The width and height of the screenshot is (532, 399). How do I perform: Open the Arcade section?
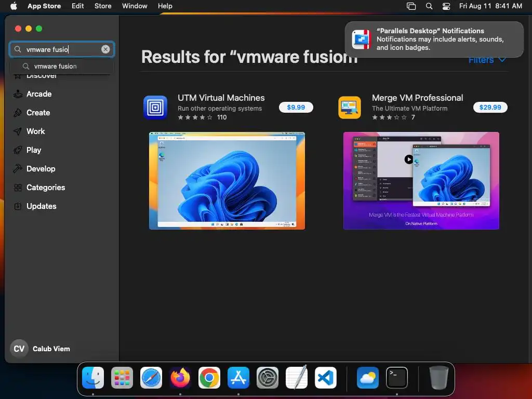39,94
